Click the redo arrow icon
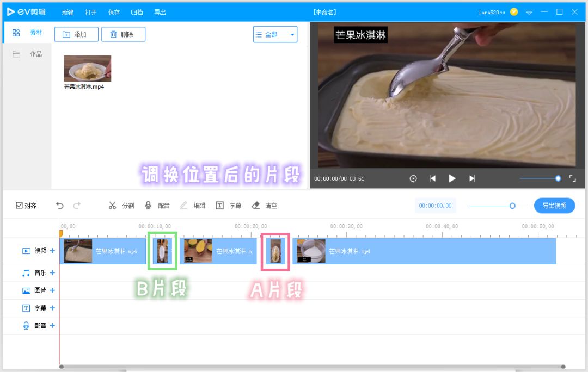 77,205
